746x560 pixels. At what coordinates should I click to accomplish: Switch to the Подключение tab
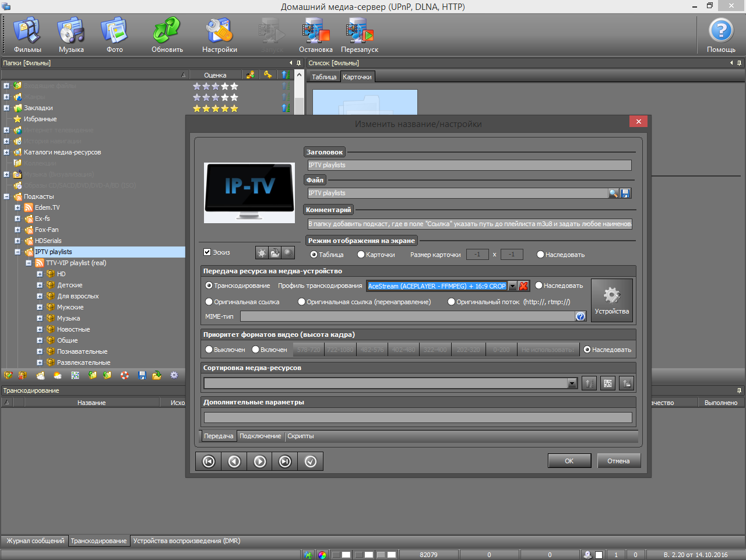[x=260, y=436]
